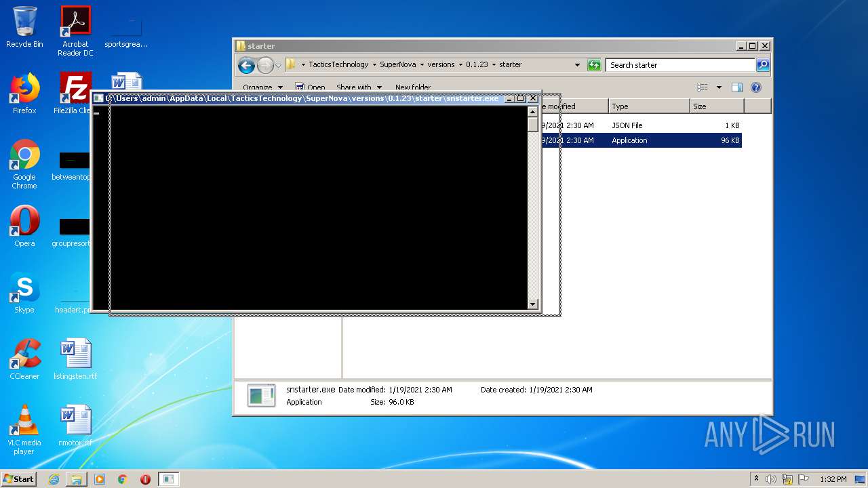Open the Organize dropdown menu

point(262,87)
